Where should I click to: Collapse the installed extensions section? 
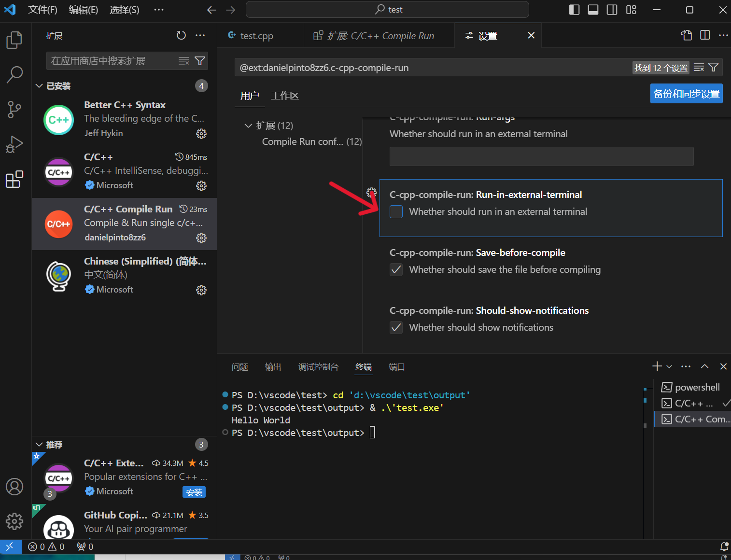(39, 86)
